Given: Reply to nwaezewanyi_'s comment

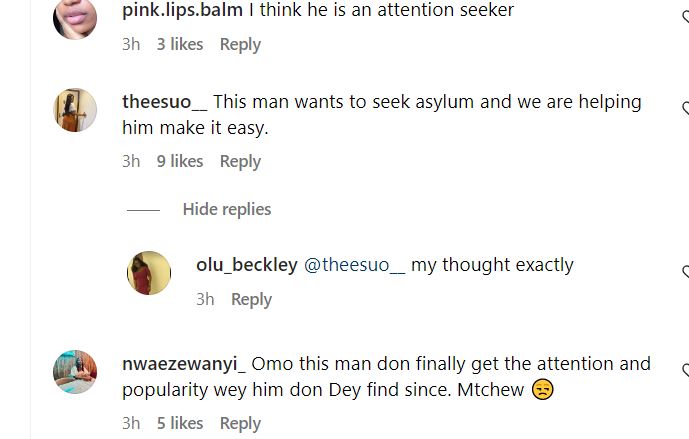Looking at the screenshot, I should coord(240,423).
